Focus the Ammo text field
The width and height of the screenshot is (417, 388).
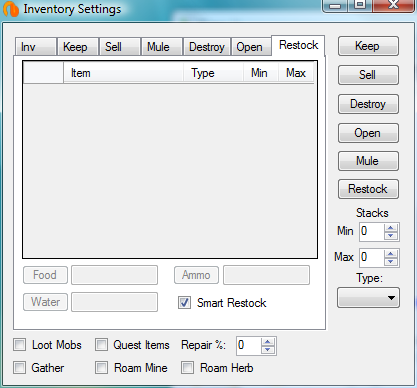tap(266, 275)
